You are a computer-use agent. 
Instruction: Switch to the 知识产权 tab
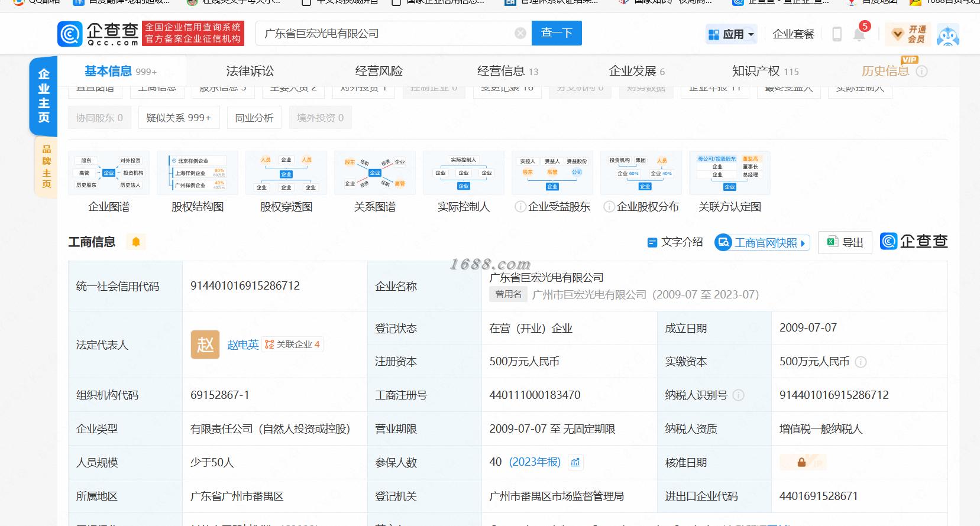765,71
